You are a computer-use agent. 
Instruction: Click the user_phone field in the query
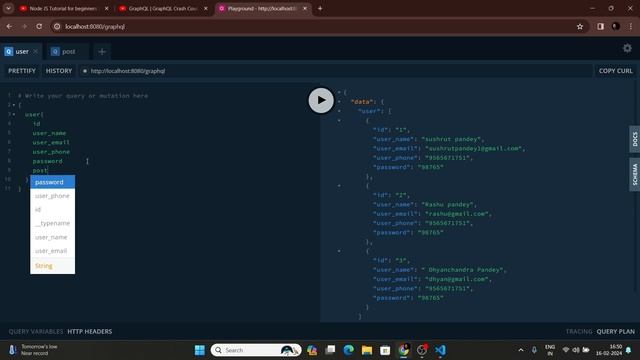51,152
